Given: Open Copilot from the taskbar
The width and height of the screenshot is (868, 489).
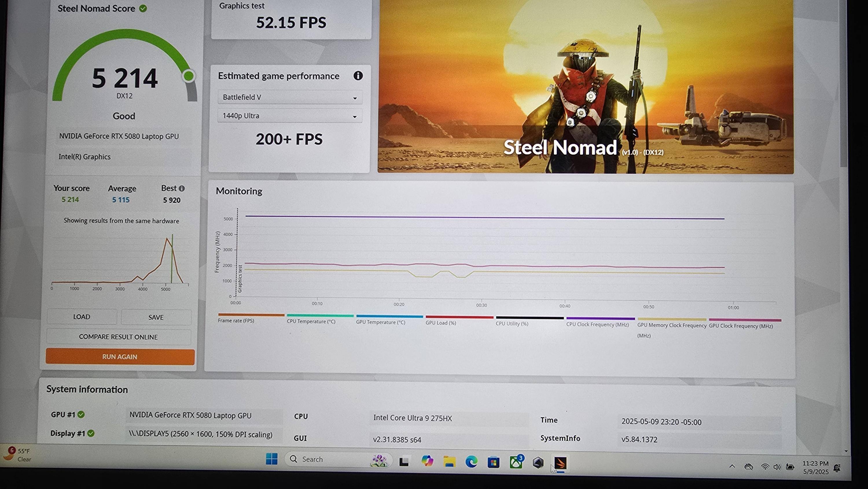Looking at the screenshot, I should pos(427,461).
